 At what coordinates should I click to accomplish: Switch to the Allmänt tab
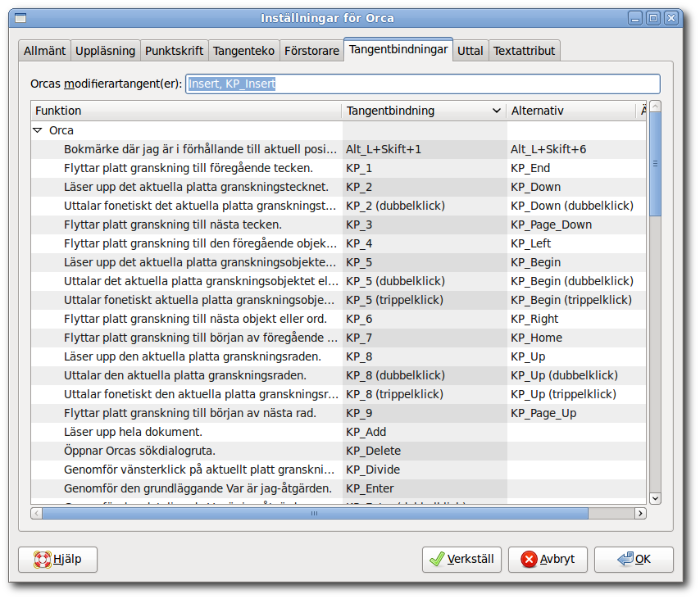(44, 51)
